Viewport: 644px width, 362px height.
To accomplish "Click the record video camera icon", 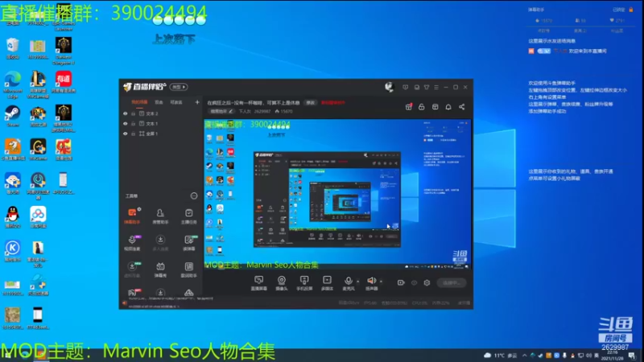I will 401,283.
